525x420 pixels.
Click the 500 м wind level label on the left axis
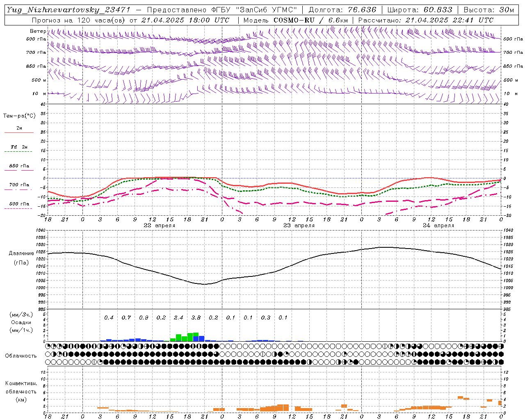click(x=39, y=80)
